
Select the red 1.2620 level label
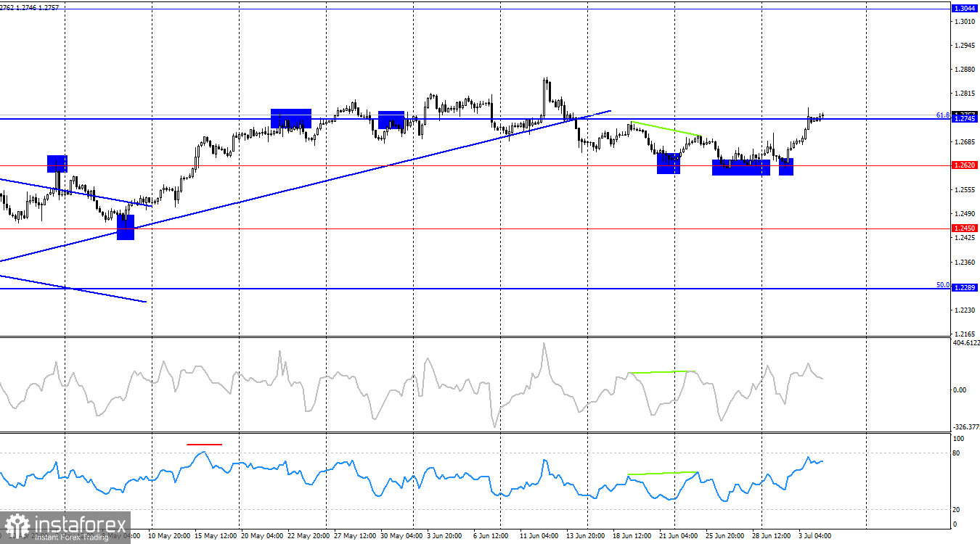pos(964,165)
